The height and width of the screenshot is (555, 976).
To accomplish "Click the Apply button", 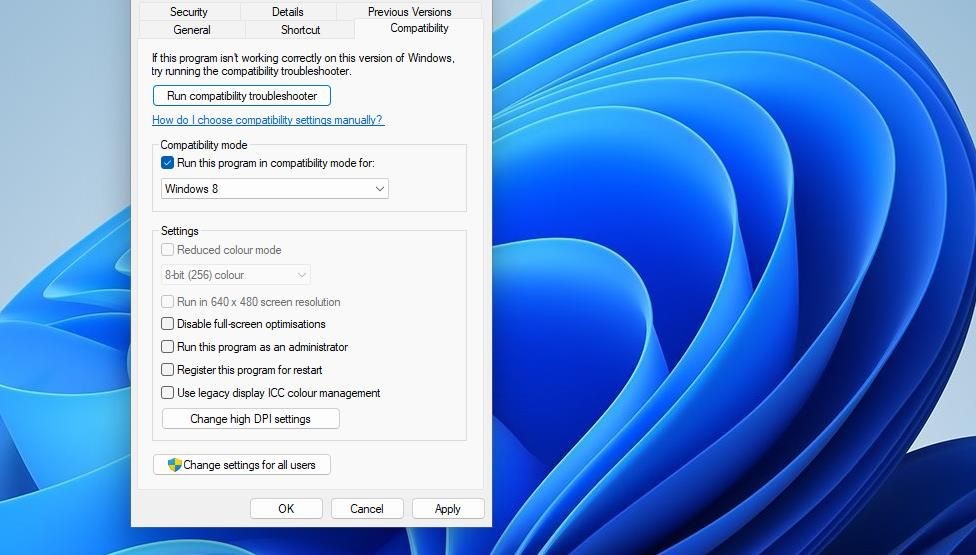I will 448,509.
